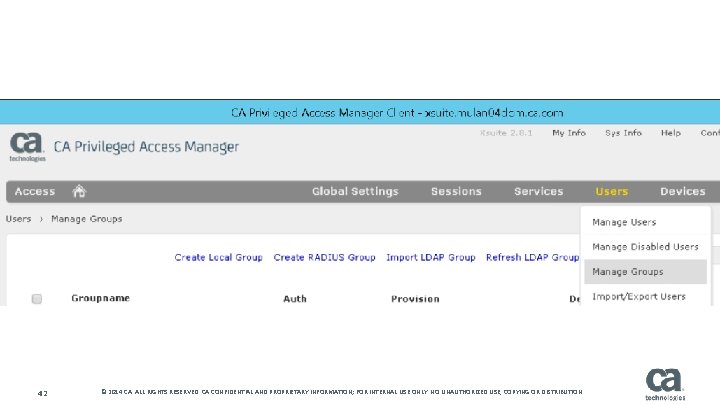The image size is (720, 405).
Task: Sort by Provision column header
Action: tap(415, 299)
